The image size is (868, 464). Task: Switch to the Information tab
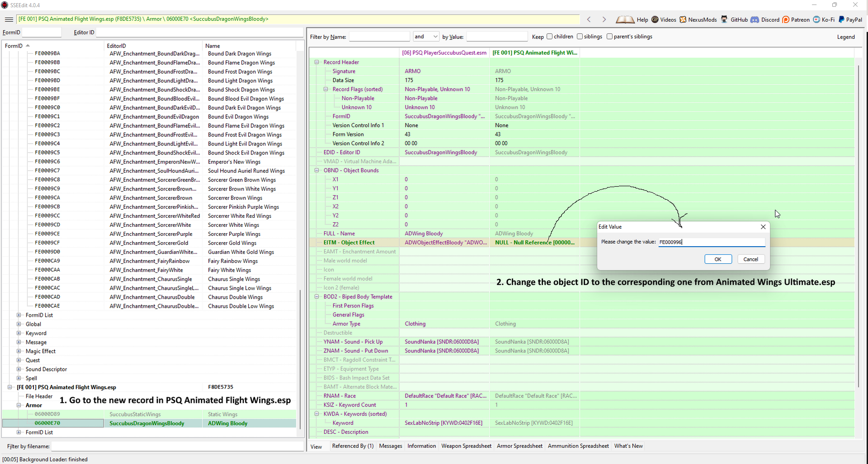(421, 446)
